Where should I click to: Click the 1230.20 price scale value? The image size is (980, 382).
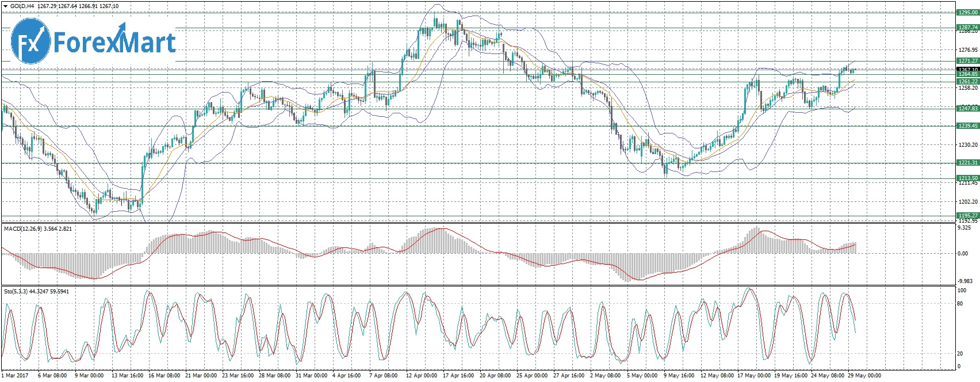coord(967,145)
